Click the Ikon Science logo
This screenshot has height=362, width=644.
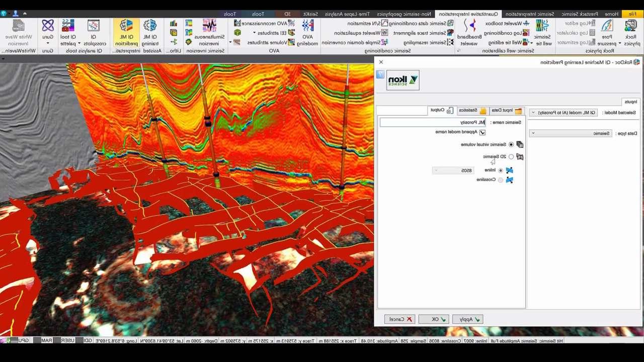point(403,80)
